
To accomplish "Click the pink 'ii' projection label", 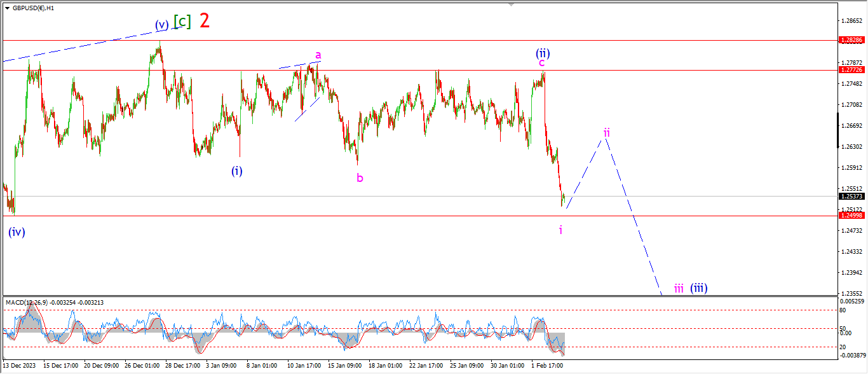I will coord(607,132).
